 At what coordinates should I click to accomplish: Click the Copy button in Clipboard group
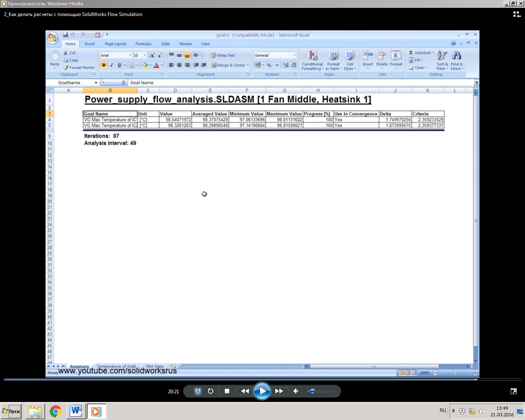71,60
